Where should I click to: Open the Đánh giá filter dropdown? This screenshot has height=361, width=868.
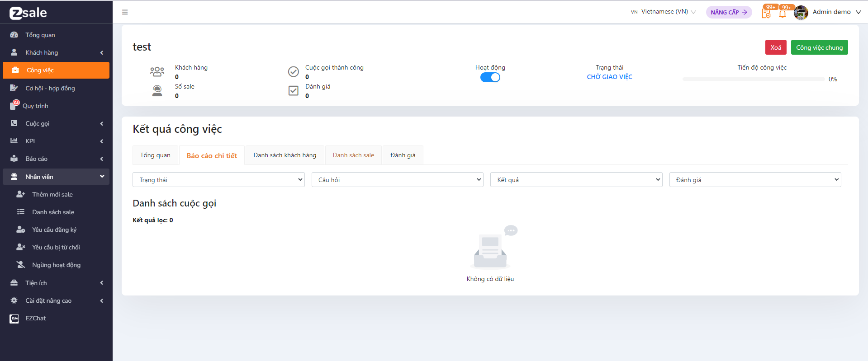pyautogui.click(x=755, y=180)
